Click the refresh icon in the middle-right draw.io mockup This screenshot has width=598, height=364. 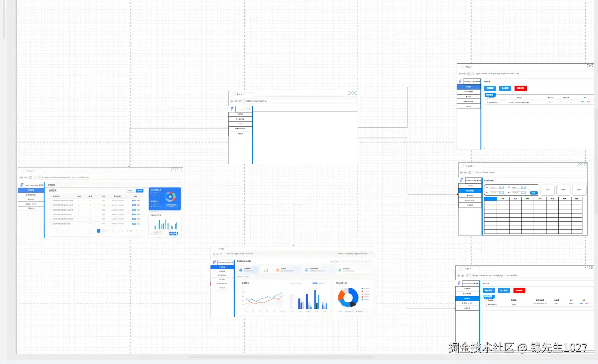coord(469,173)
